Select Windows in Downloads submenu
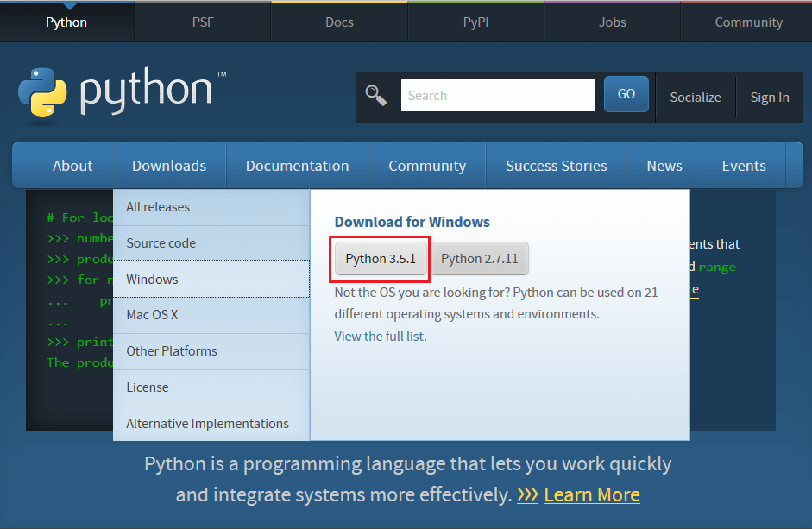This screenshot has height=529, width=812. tap(211, 280)
